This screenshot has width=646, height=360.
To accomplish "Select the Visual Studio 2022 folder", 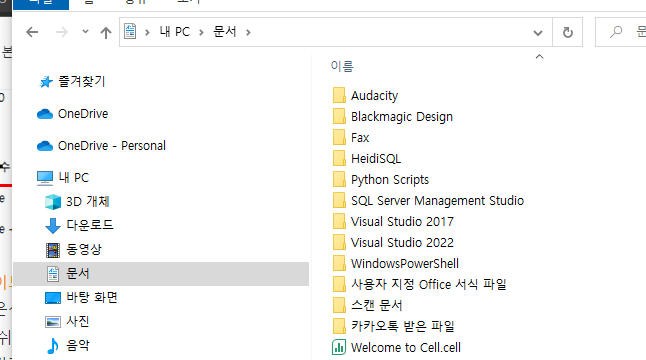I will tap(402, 243).
